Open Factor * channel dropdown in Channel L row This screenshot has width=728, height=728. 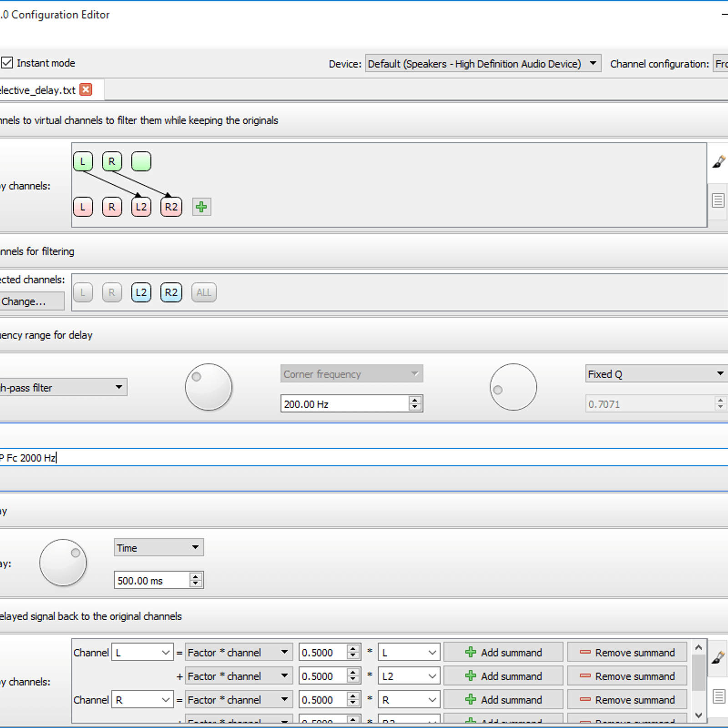point(238,652)
